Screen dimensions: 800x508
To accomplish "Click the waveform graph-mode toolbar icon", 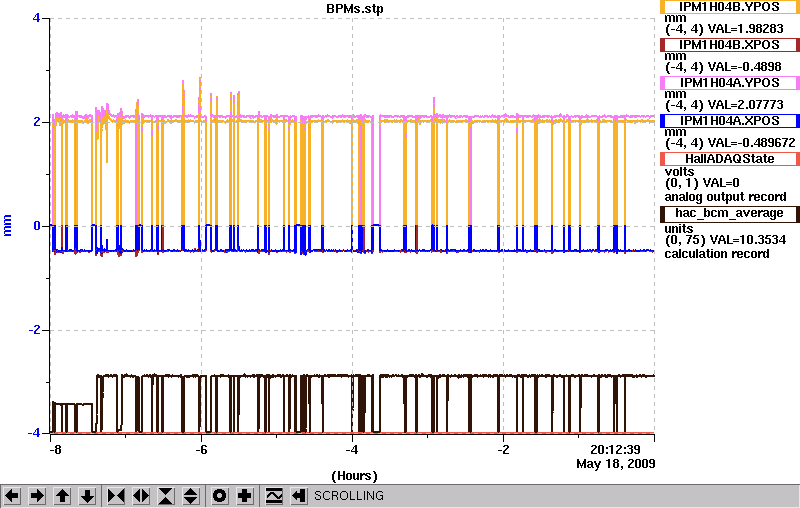I will point(274,496).
